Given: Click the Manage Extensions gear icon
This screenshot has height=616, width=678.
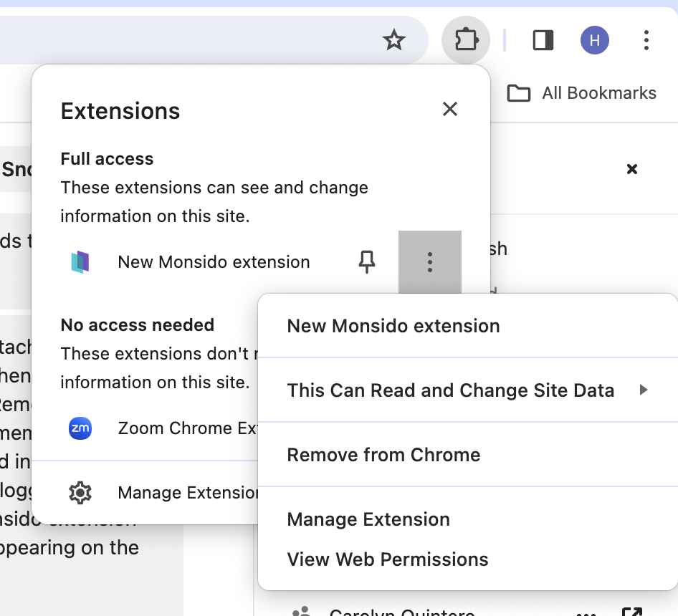Looking at the screenshot, I should click(80, 492).
